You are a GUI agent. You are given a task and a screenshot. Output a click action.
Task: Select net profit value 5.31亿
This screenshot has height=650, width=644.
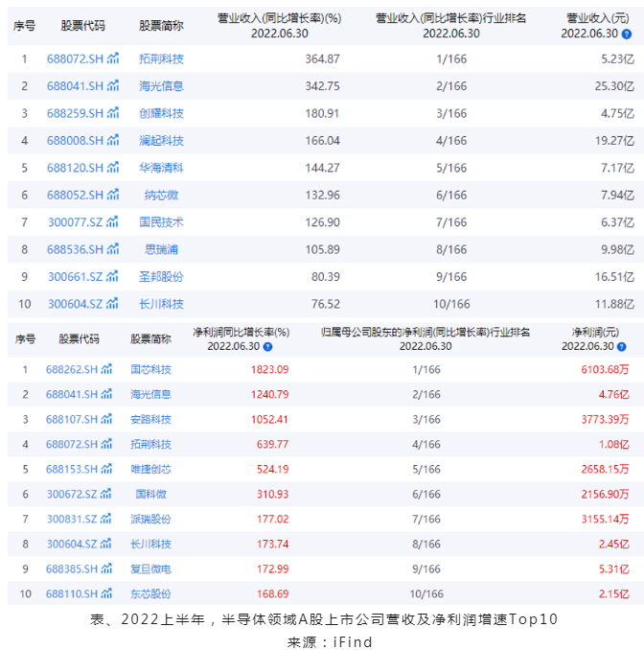click(x=613, y=569)
